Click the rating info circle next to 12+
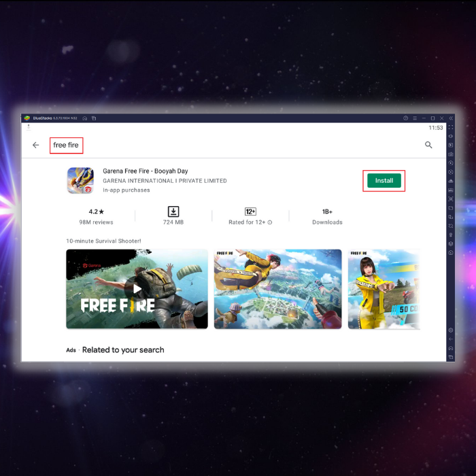 click(x=269, y=222)
